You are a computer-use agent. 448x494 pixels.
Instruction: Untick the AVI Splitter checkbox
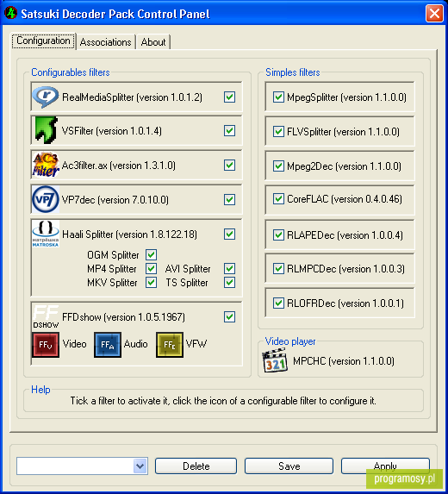coord(229,268)
